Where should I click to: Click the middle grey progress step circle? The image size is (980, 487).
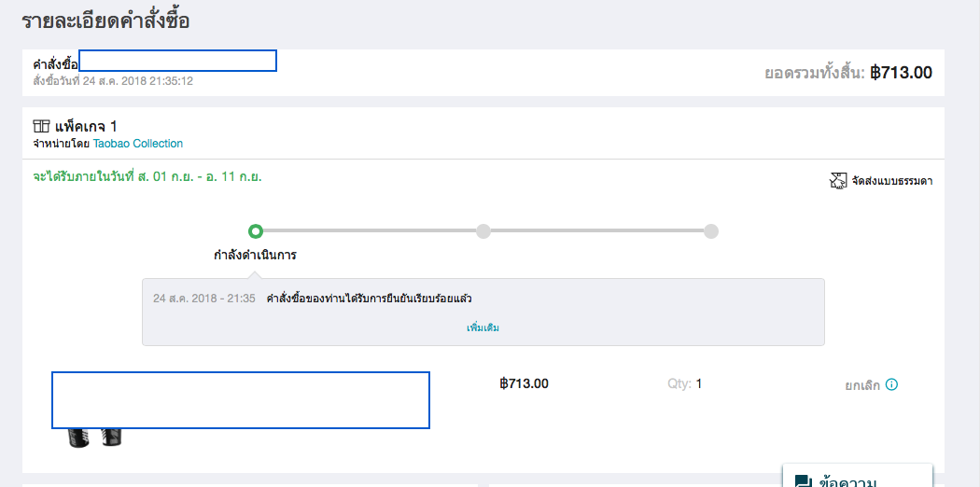pyautogui.click(x=483, y=231)
